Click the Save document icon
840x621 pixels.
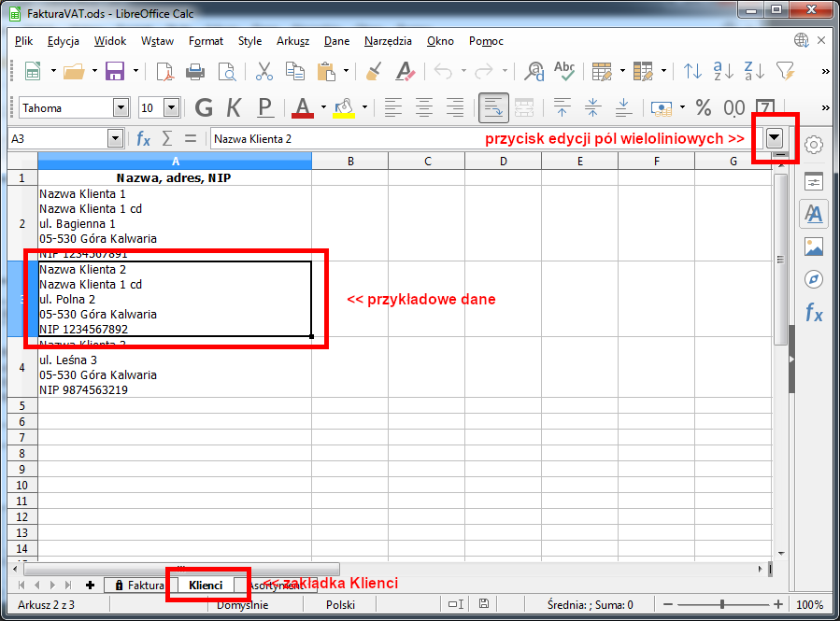coord(115,71)
